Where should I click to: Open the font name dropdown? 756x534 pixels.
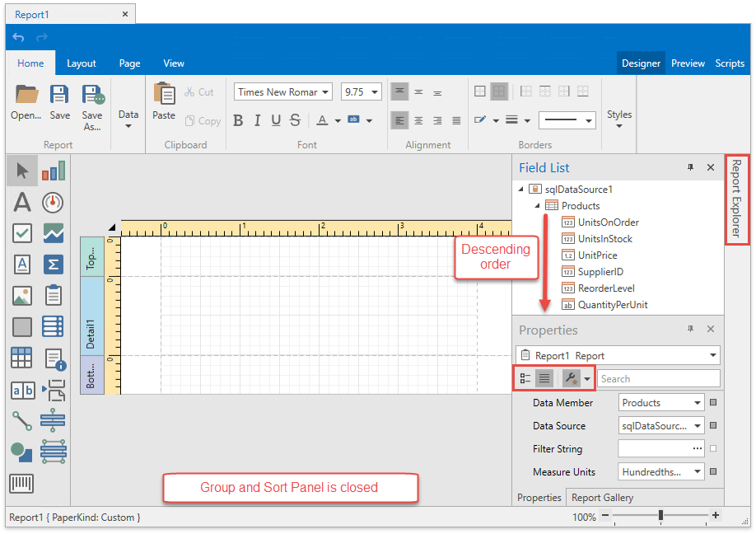tap(326, 92)
